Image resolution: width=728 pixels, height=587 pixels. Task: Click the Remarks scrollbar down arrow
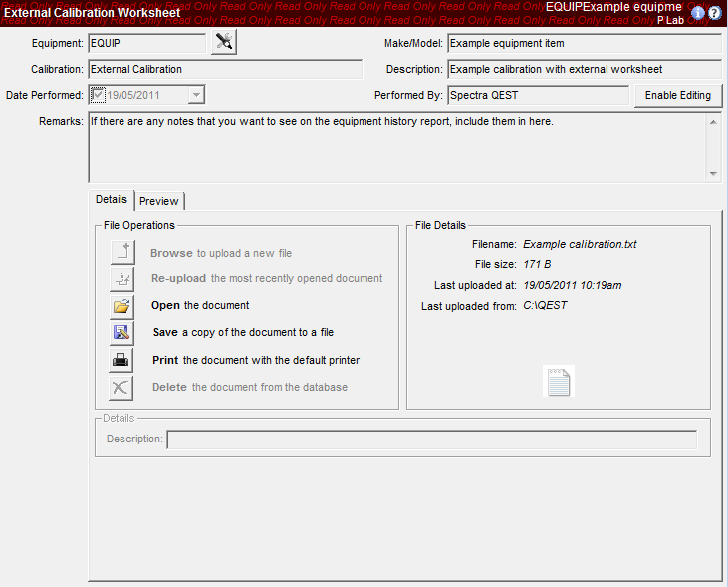[x=712, y=173]
